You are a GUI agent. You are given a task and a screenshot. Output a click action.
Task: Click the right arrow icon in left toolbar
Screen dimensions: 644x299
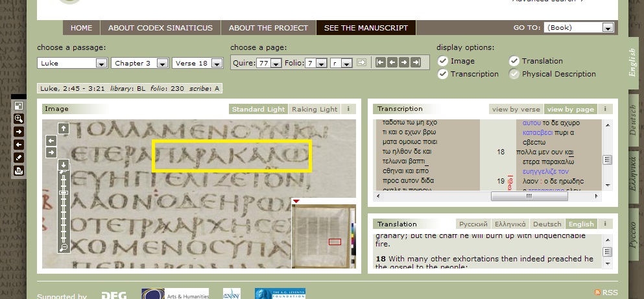(x=18, y=132)
